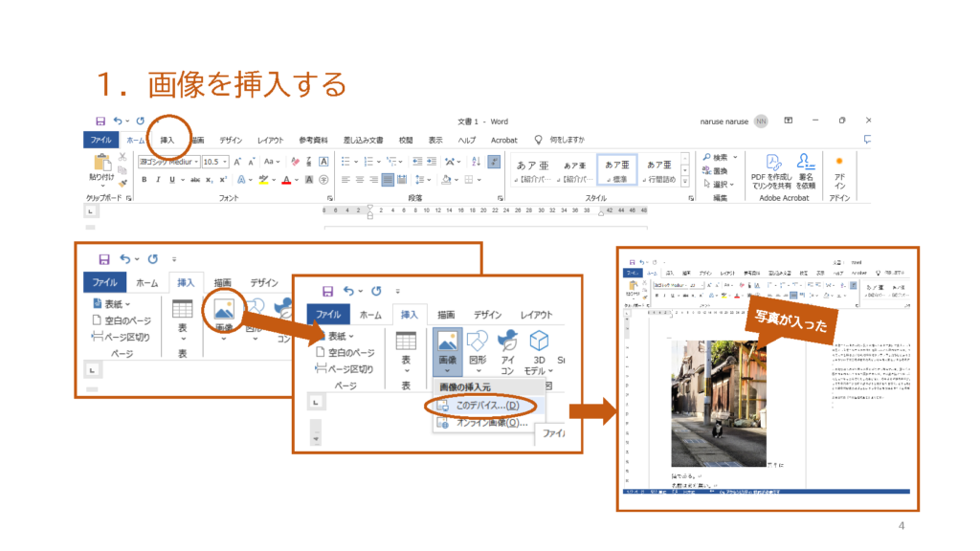Click the アイコン bird icon in Insert ribbon
The image size is (980, 551).
508,341
